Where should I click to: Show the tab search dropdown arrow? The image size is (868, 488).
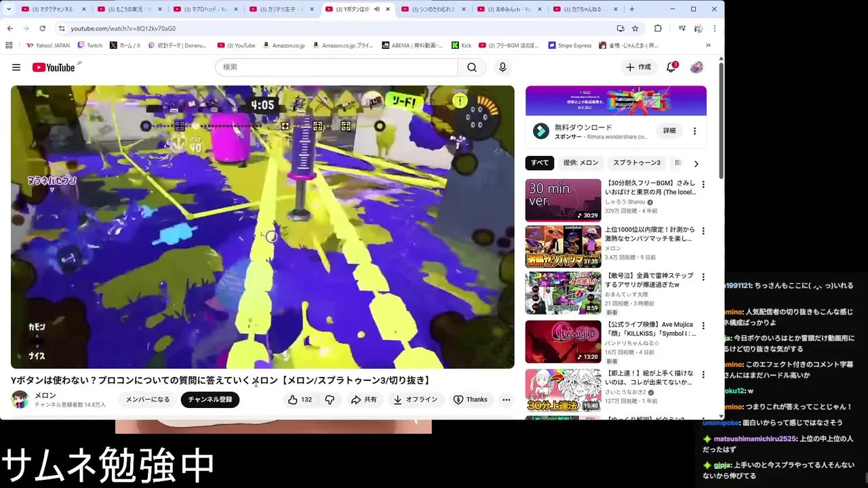[x=9, y=9]
